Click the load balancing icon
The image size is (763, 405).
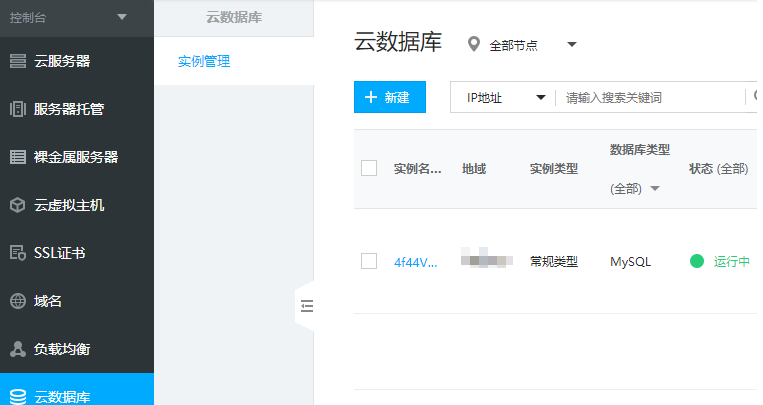pos(17,349)
